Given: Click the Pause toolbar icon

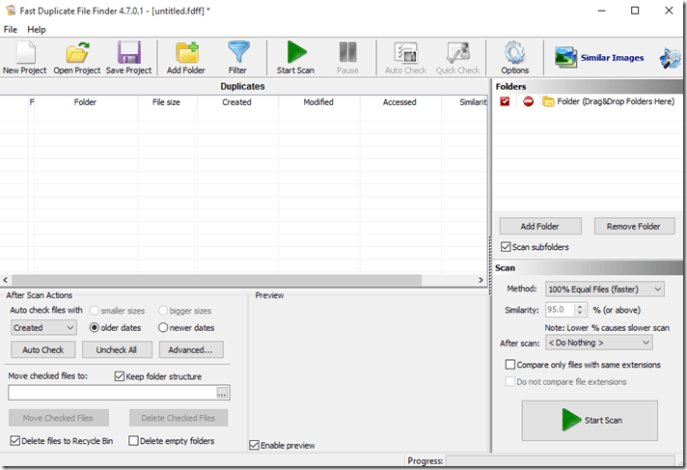Looking at the screenshot, I should point(347,57).
